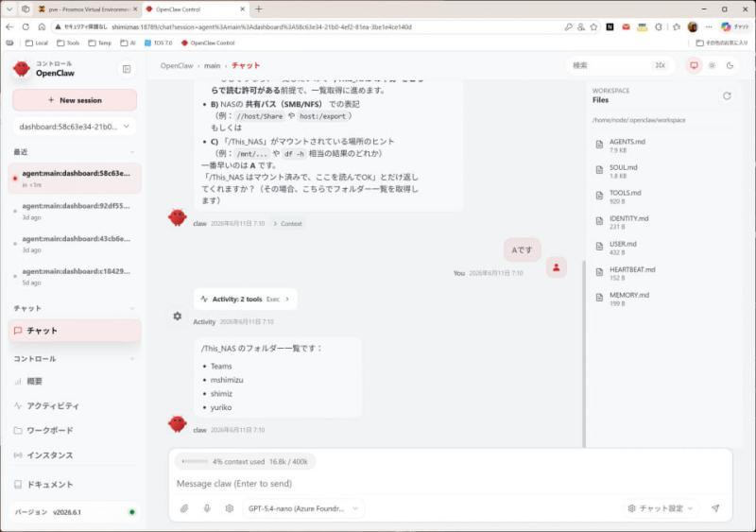Viewport: 756px width, 532px height.
Task: Open the TOS 7.0 bookmark
Action: point(158,43)
